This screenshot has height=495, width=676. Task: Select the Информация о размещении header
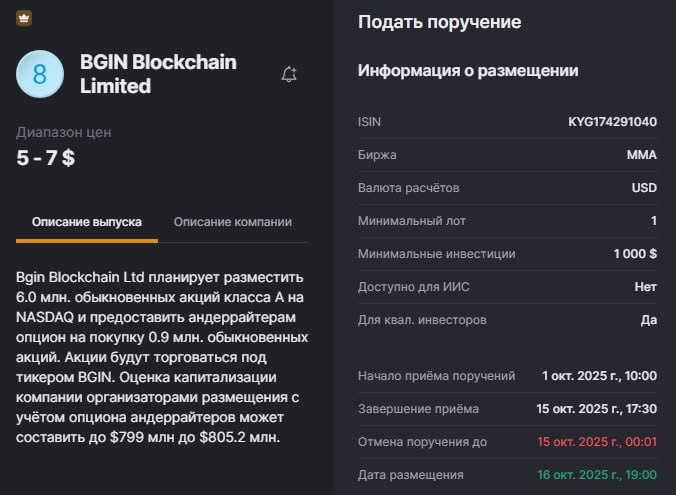[467, 71]
